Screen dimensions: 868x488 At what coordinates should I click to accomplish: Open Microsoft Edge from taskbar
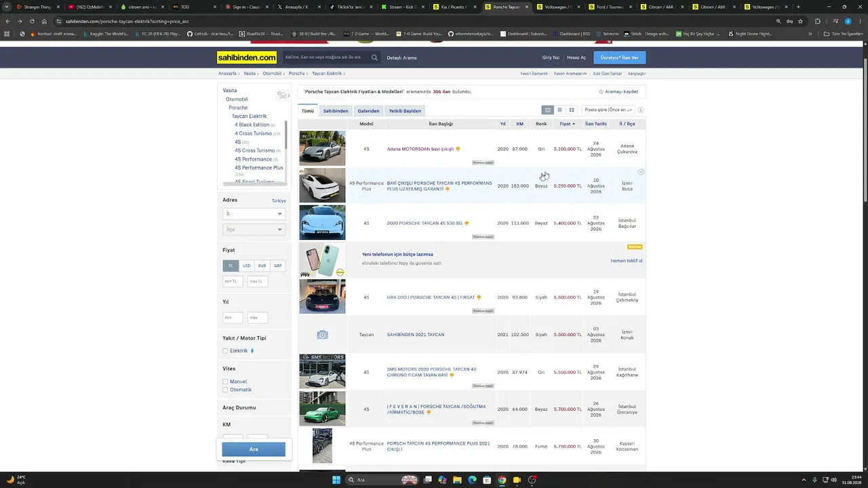472,480
